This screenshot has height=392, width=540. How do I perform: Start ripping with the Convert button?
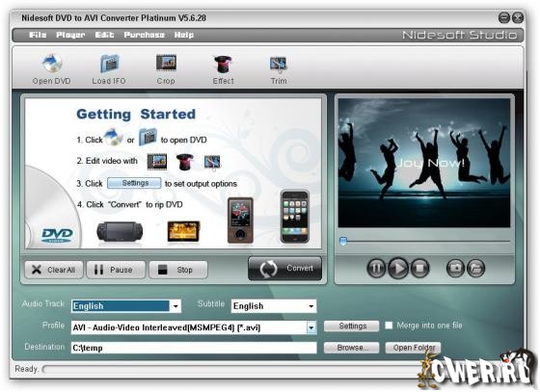click(284, 269)
